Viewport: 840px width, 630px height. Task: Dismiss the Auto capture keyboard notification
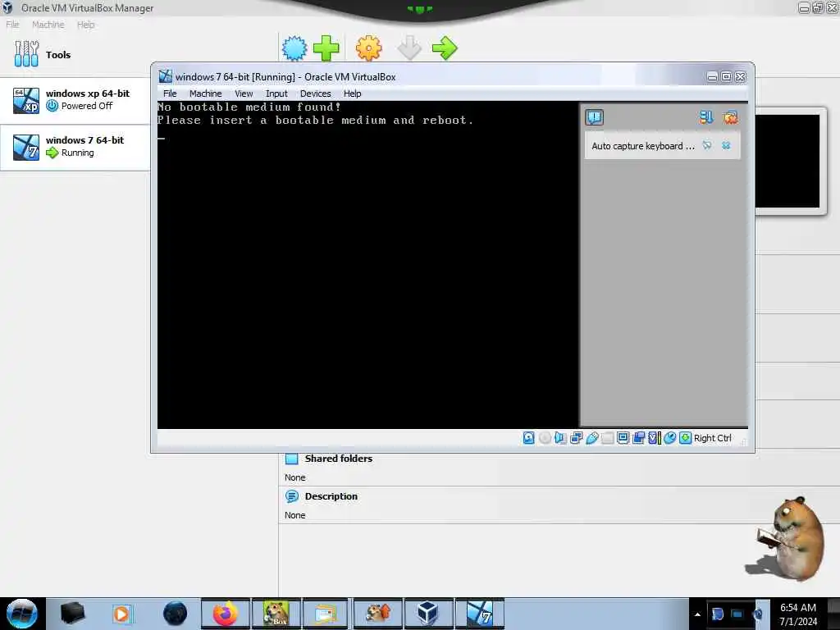[726, 145]
